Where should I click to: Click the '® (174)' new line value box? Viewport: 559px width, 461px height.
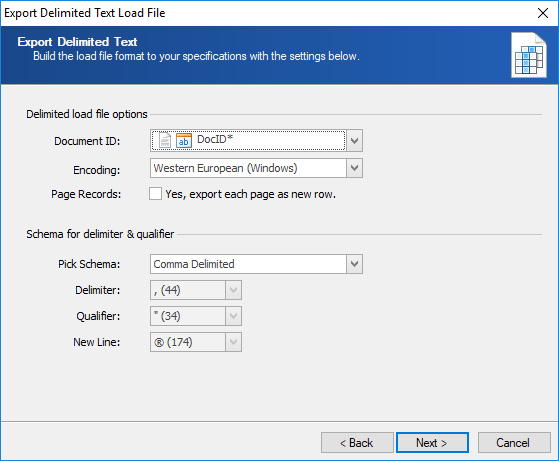click(188, 342)
